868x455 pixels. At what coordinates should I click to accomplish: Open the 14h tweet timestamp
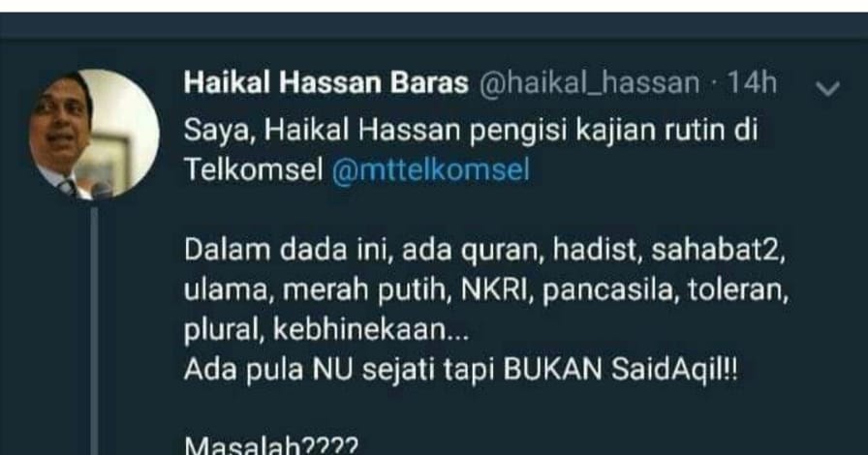click(x=751, y=83)
